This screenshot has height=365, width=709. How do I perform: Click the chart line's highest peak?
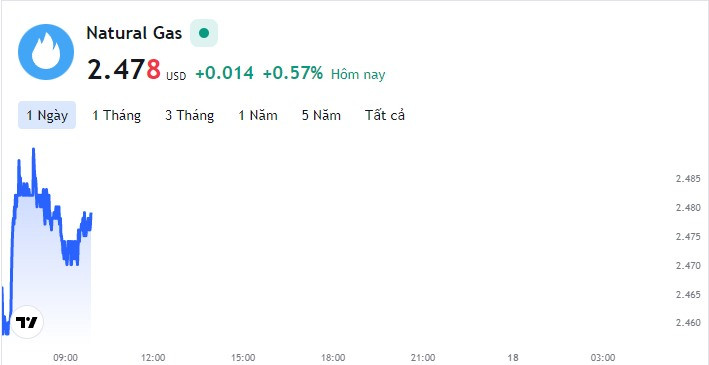33,149
